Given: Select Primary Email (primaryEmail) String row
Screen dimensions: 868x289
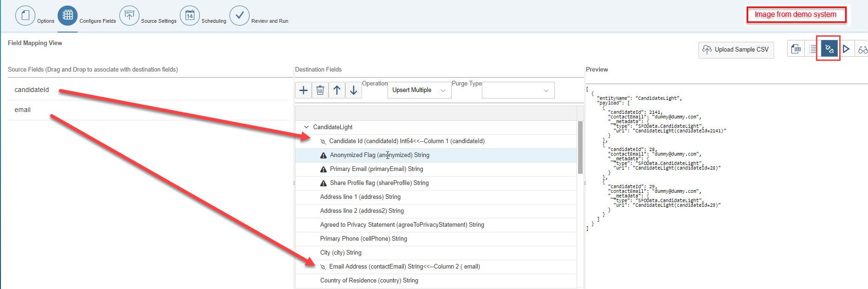Looking at the screenshot, I should click(436, 169).
